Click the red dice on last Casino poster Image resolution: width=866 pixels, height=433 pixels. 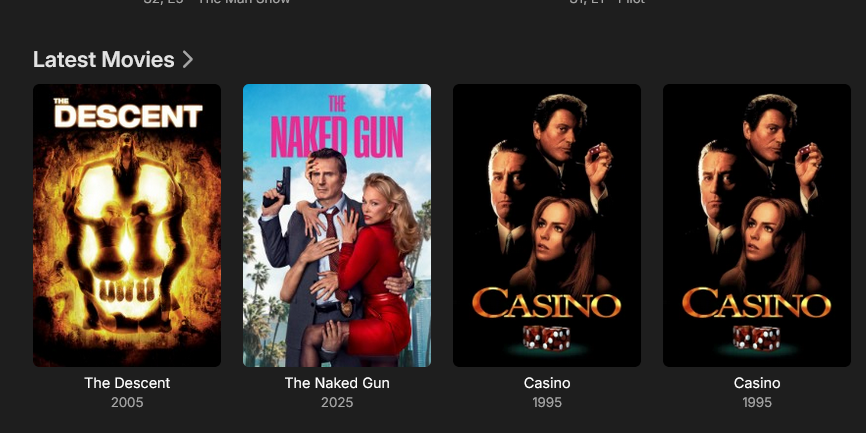(x=756, y=338)
